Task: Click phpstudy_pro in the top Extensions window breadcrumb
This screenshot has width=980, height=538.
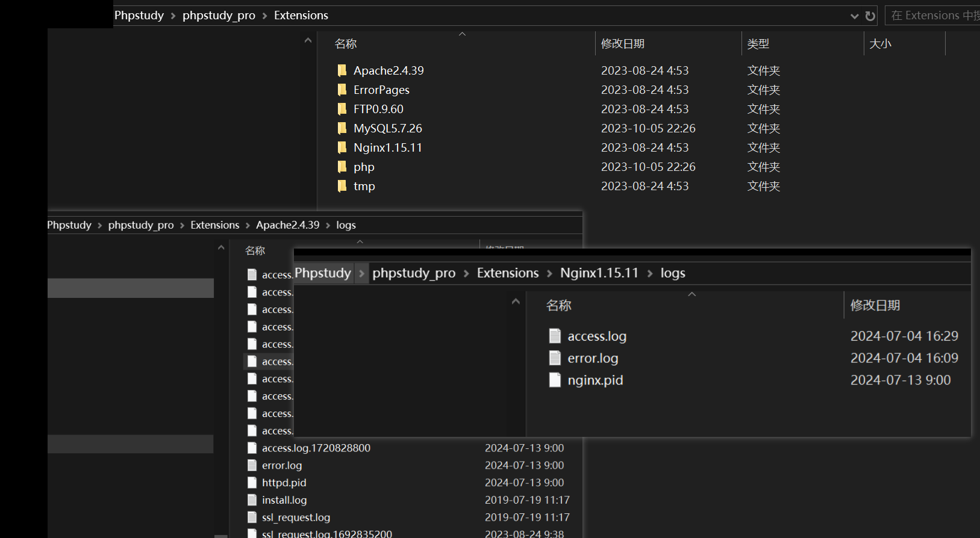Action: [x=219, y=16]
